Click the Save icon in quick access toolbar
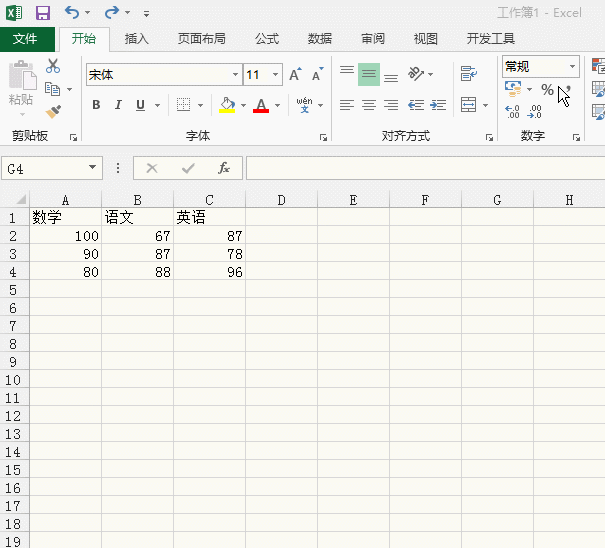Image resolution: width=605 pixels, height=548 pixels. (42, 13)
